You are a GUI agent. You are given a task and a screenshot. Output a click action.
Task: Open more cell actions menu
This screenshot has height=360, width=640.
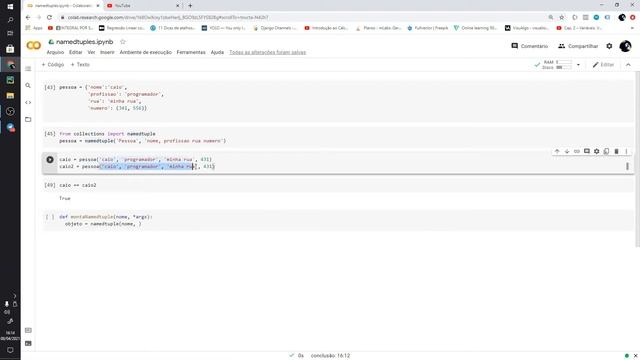(626, 151)
